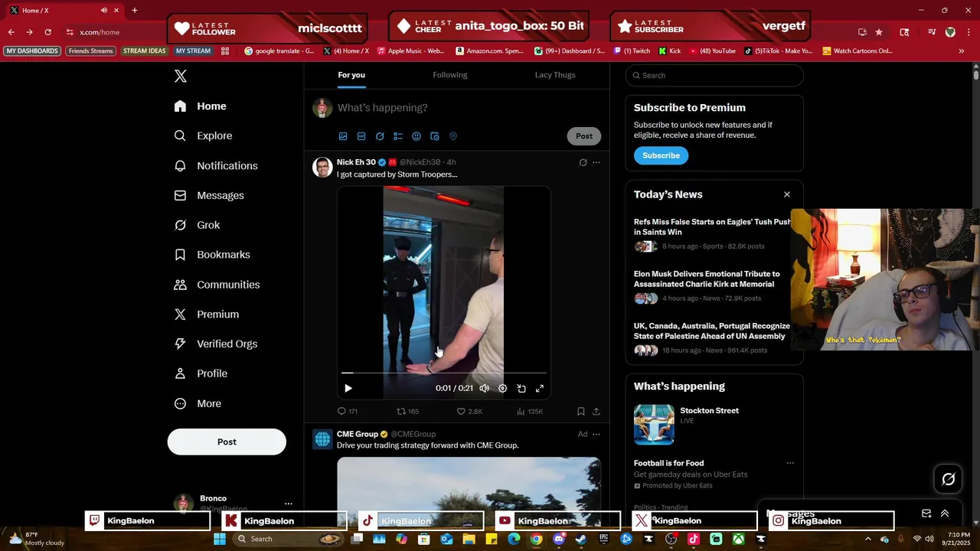Bookmark this page with star icon
980x551 pixels.
point(879,32)
